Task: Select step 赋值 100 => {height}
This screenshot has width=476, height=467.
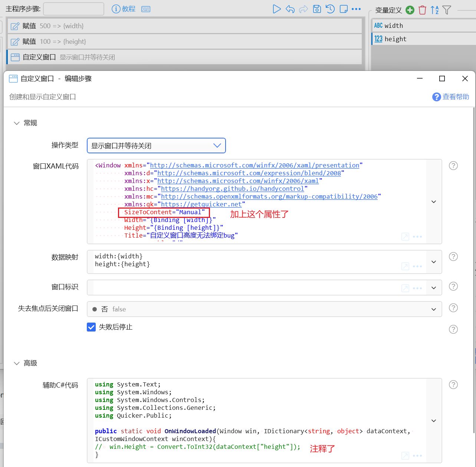Action: tap(184, 42)
